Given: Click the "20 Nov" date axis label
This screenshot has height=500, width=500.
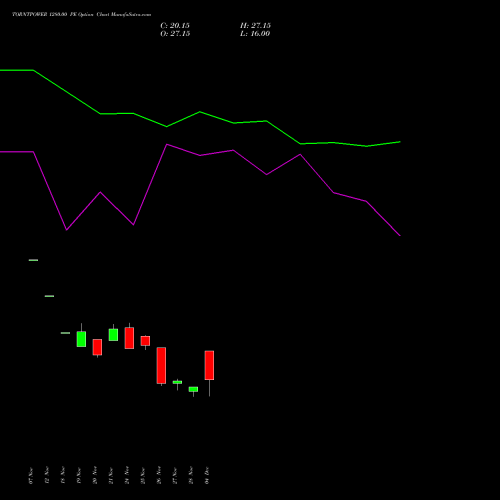Looking at the screenshot, I should pyautogui.click(x=95, y=475).
